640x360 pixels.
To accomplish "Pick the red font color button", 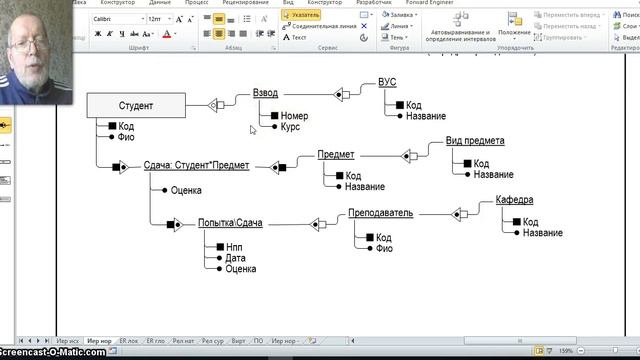I will [167, 34].
